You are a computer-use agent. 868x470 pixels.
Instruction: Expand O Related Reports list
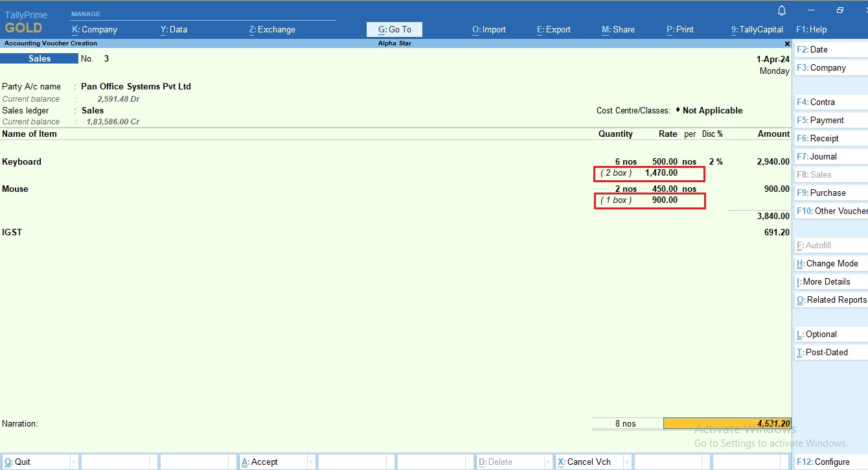pyautogui.click(x=832, y=300)
